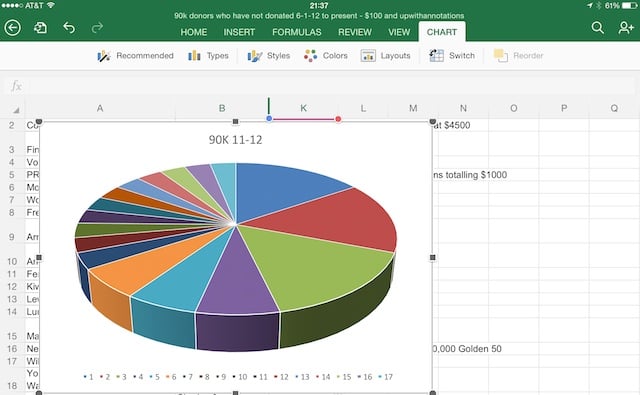
Task: Switch to the HOME tab
Action: pos(194,32)
